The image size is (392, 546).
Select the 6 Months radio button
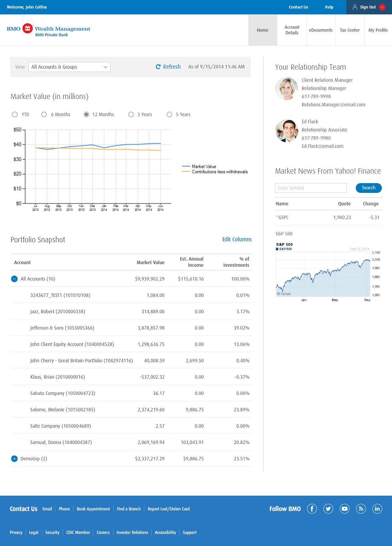pos(44,114)
